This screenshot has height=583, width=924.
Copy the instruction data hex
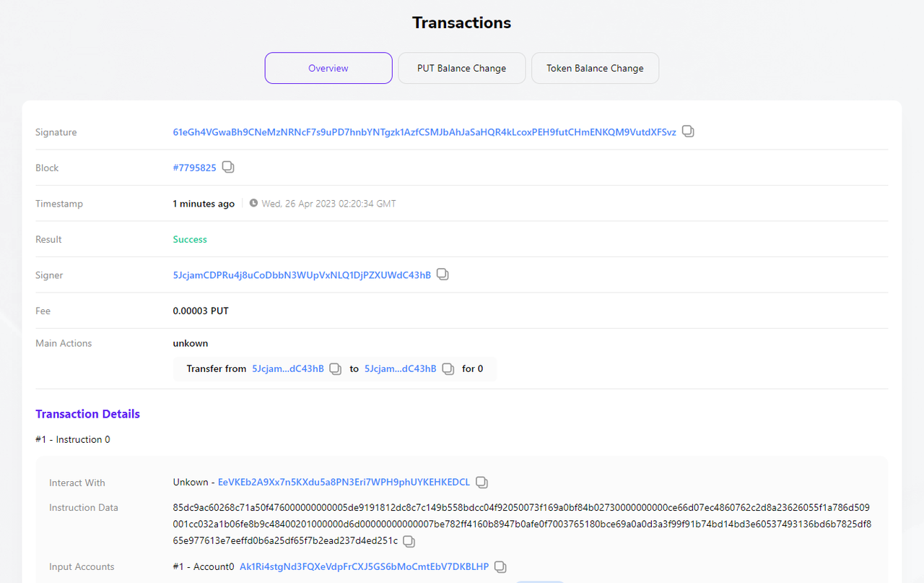pyautogui.click(x=409, y=541)
